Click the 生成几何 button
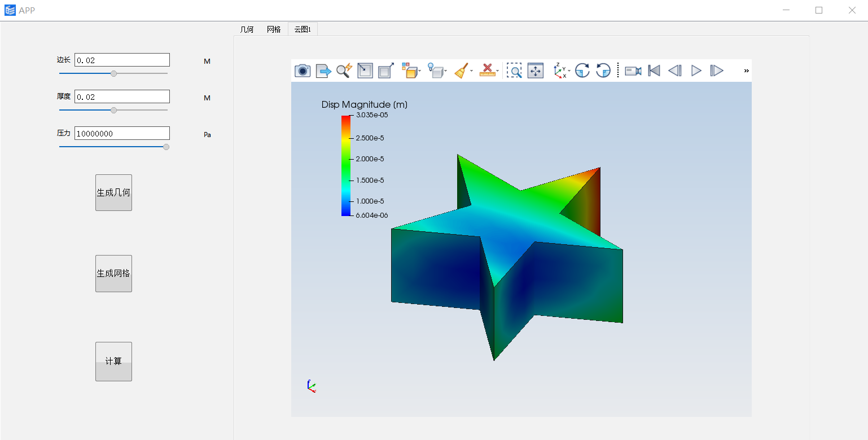The height and width of the screenshot is (440, 868). tap(113, 192)
